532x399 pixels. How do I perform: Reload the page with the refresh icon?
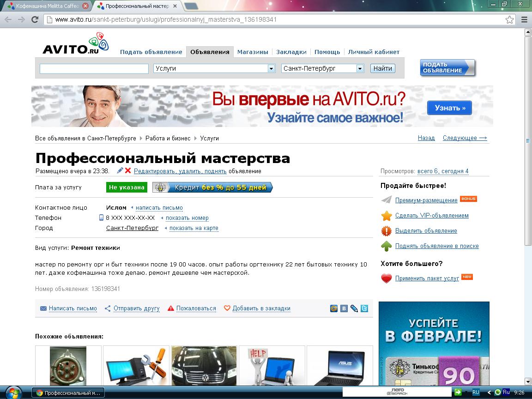(35, 20)
